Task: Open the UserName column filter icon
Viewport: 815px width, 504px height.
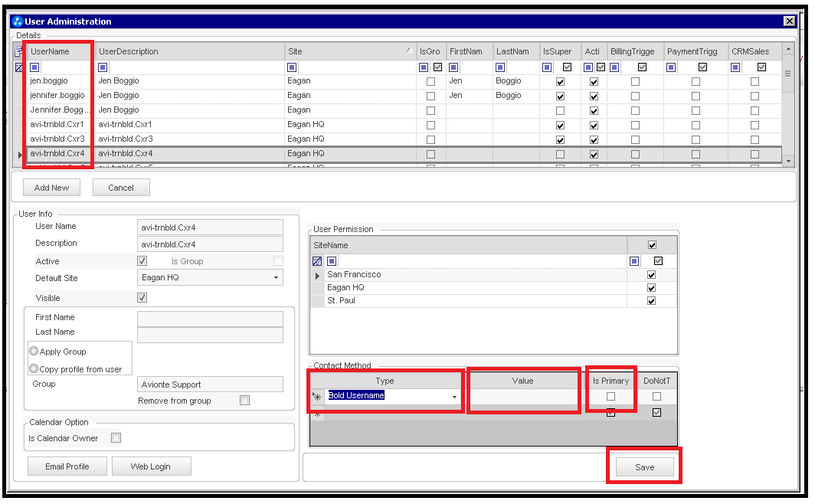Action: click(34, 67)
